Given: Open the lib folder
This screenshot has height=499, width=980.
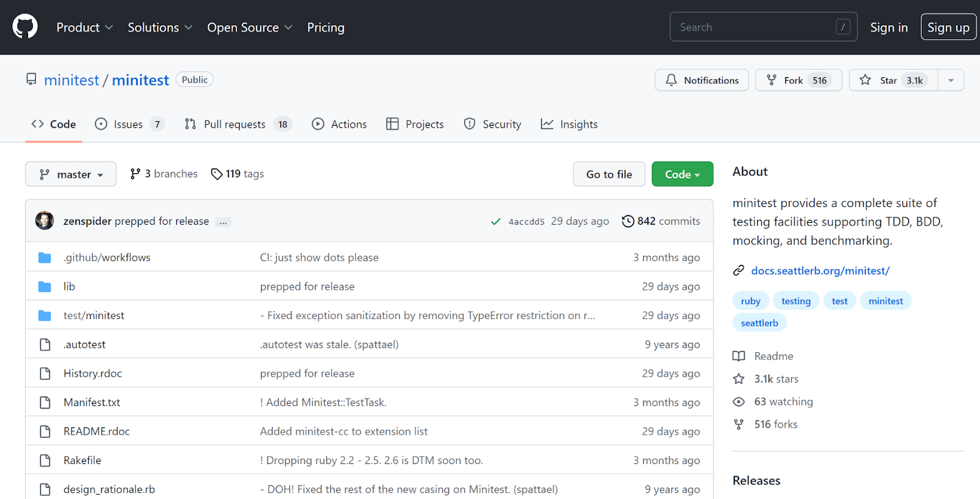Looking at the screenshot, I should click(69, 287).
